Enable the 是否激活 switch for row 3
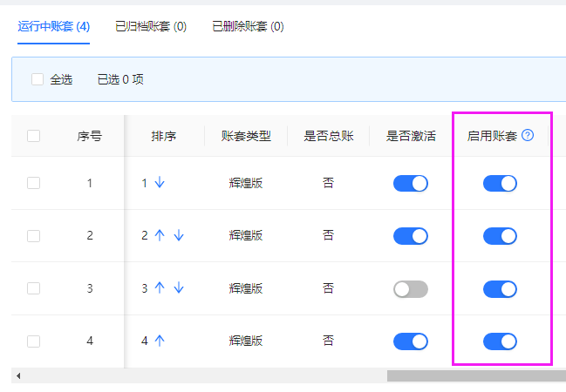This screenshot has height=392, width=566. coord(411,288)
